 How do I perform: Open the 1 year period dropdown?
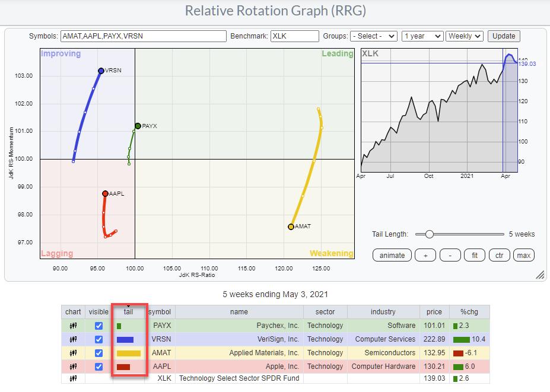[x=422, y=36]
